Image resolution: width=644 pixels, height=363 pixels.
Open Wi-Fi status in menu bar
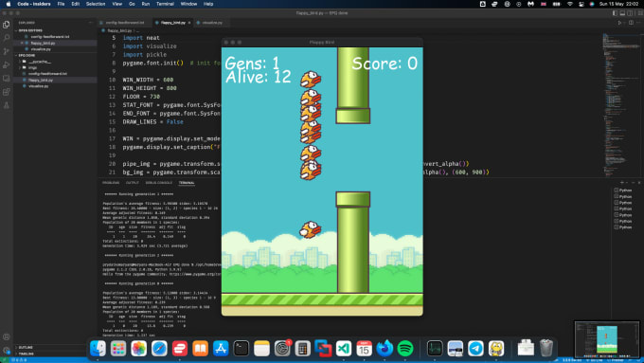coord(570,4)
